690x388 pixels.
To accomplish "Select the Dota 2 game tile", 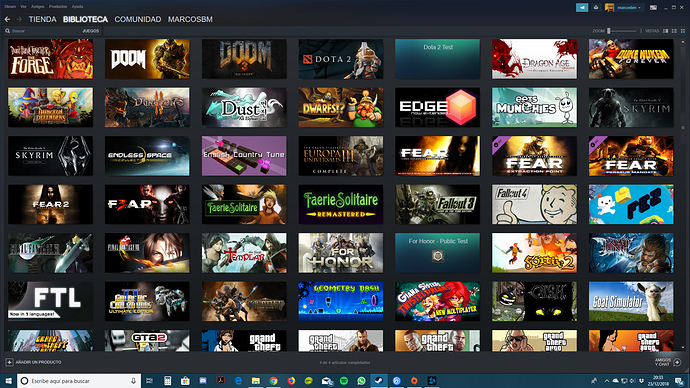I will 341,59.
